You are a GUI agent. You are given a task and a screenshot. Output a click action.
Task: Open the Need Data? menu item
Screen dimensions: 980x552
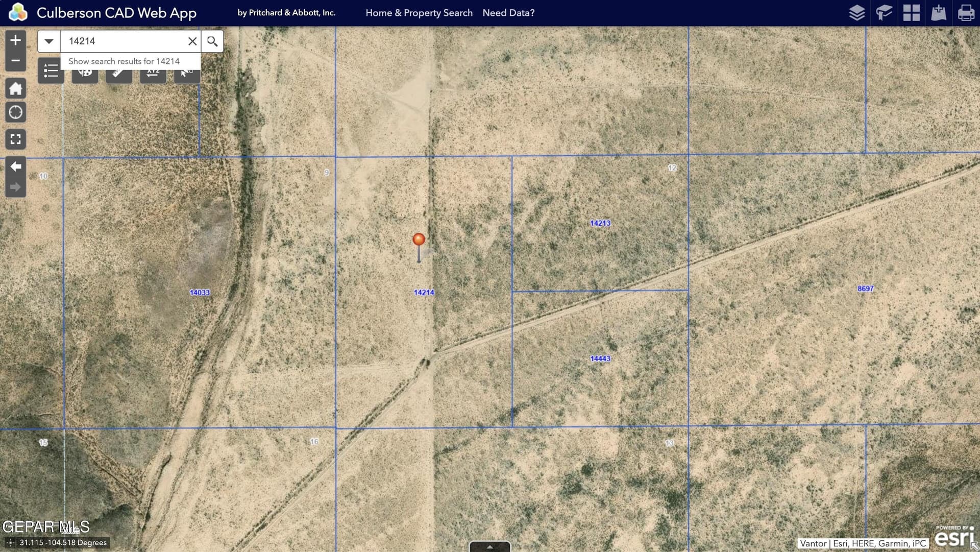click(x=508, y=13)
